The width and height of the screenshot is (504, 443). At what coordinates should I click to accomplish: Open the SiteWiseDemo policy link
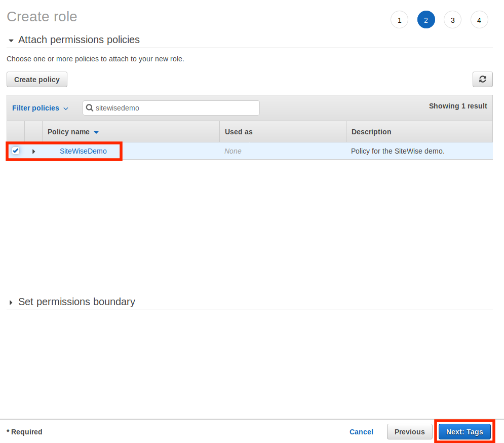83,151
